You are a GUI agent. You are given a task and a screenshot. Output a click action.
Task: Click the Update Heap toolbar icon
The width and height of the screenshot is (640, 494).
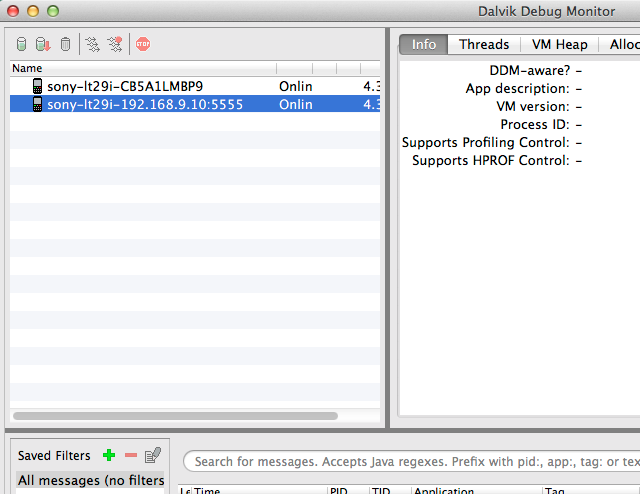pyautogui.click(x=22, y=44)
